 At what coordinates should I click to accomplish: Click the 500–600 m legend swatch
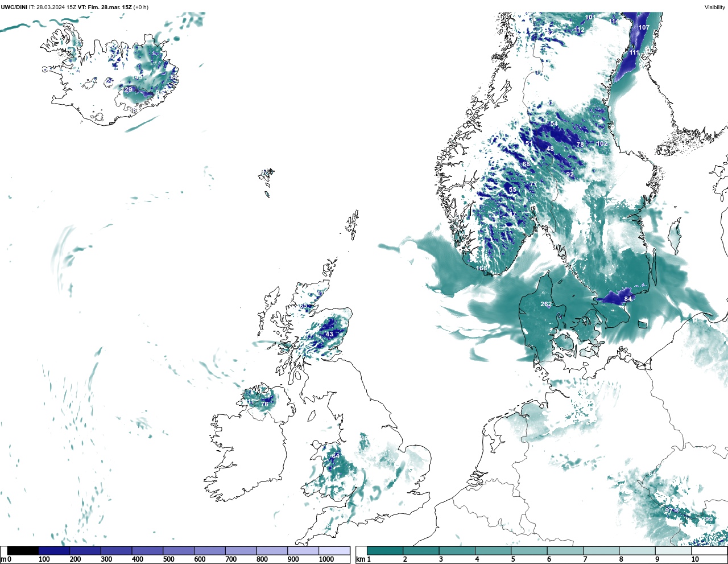coord(179,551)
